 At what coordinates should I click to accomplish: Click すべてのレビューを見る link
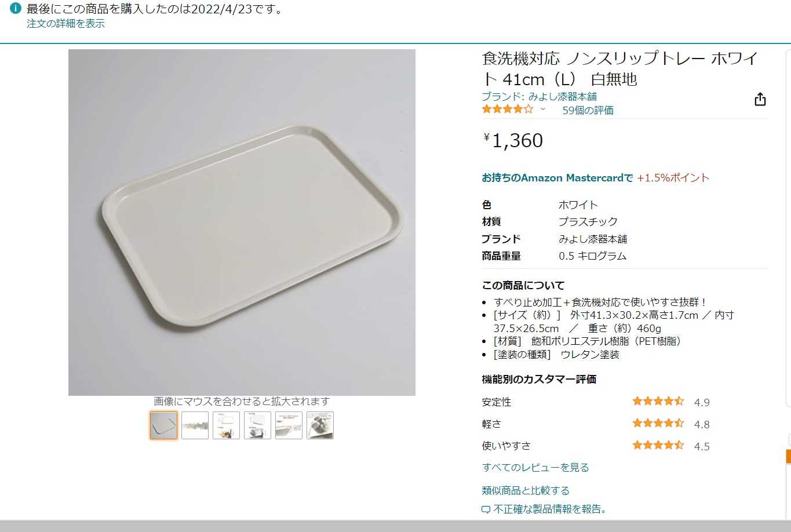535,467
